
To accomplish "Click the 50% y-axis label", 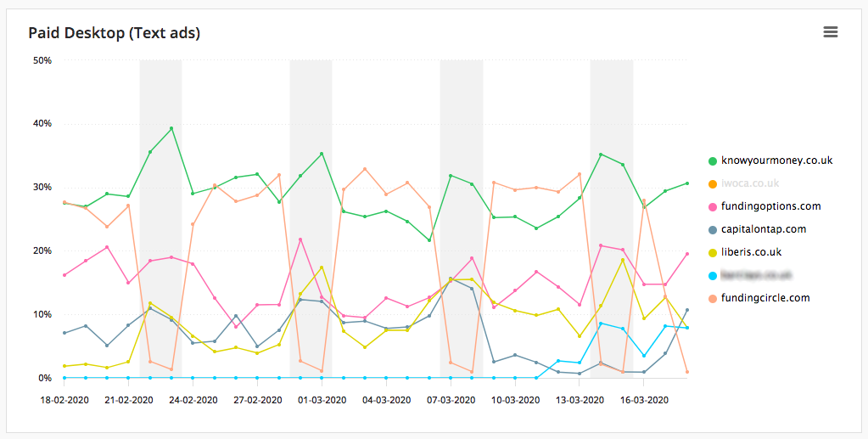I will (42, 59).
